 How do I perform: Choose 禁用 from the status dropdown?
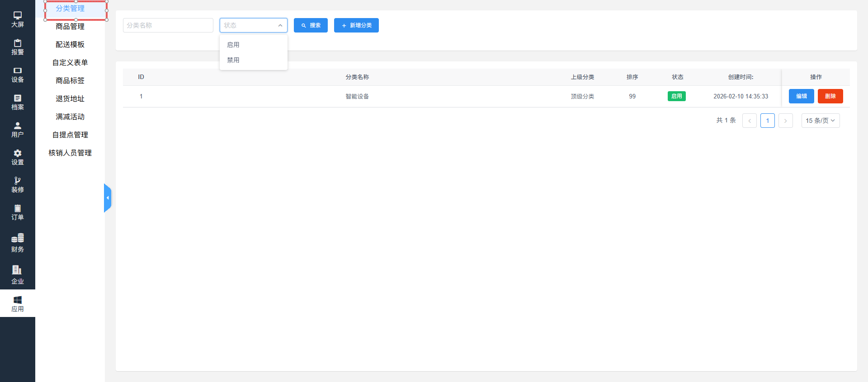click(x=254, y=60)
